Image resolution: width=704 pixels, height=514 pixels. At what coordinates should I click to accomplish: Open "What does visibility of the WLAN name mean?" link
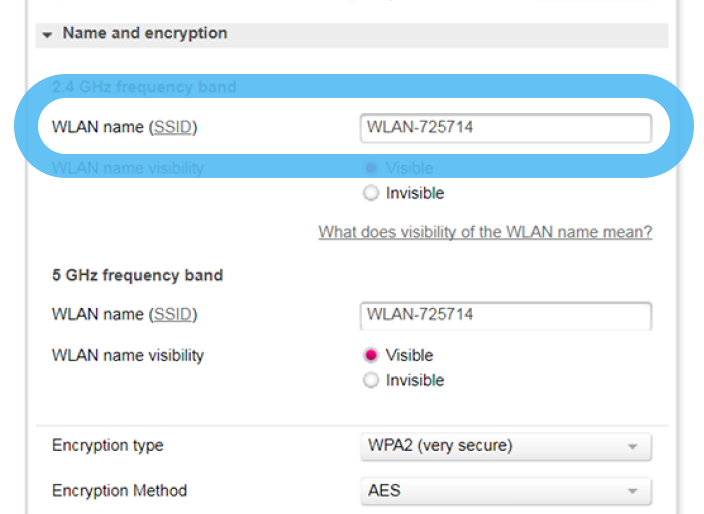485,232
